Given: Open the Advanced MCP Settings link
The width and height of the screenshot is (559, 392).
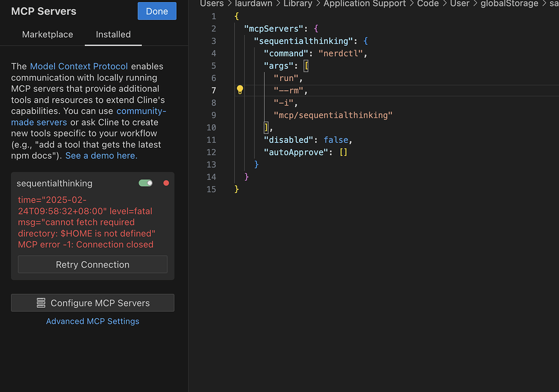Looking at the screenshot, I should tap(93, 321).
